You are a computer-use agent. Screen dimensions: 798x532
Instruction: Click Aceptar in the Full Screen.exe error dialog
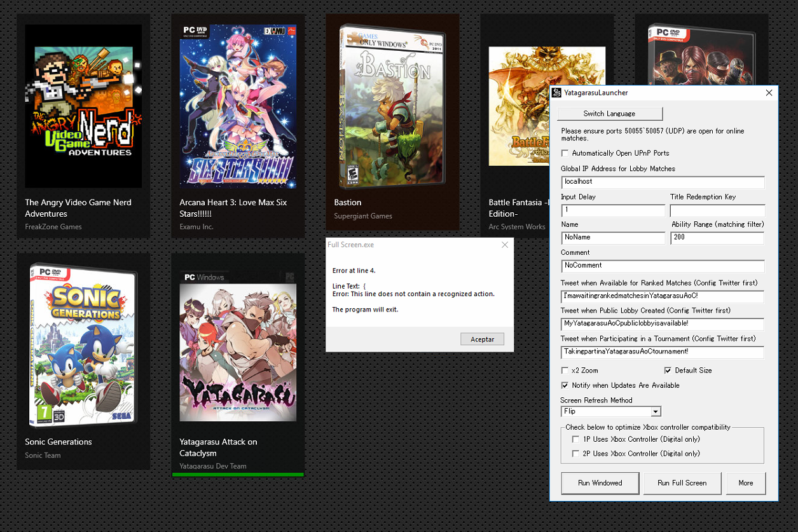click(483, 339)
